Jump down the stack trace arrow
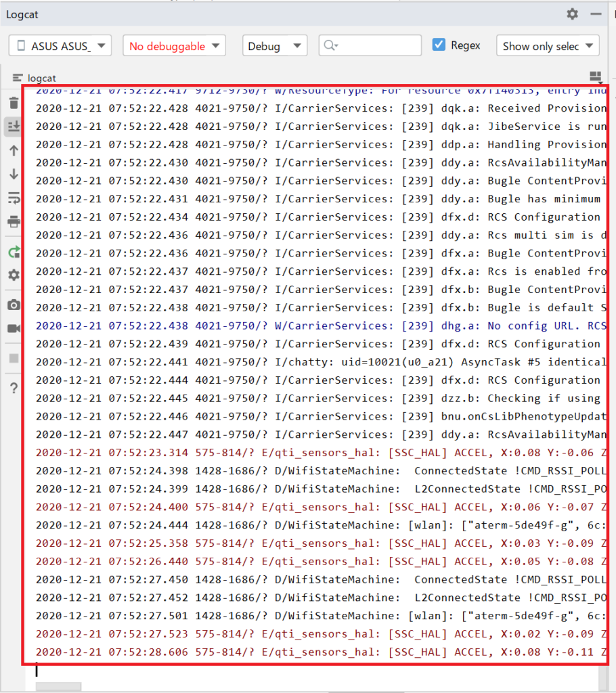 pyautogui.click(x=14, y=174)
